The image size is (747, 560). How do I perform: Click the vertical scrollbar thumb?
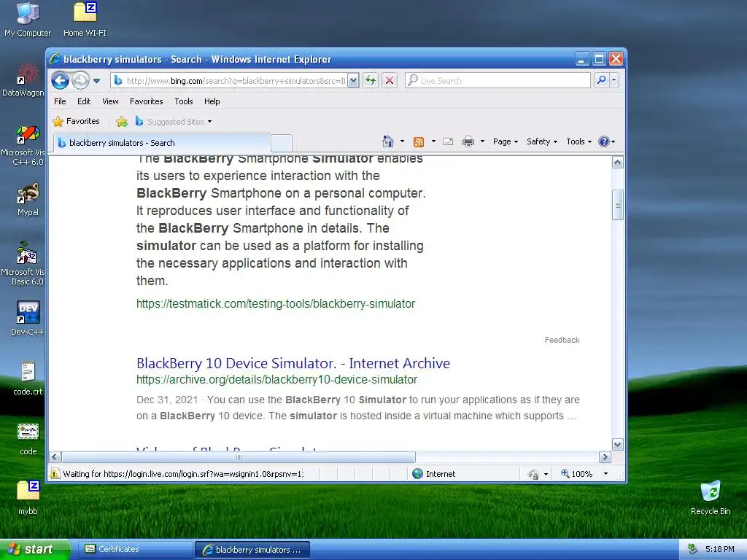click(617, 205)
